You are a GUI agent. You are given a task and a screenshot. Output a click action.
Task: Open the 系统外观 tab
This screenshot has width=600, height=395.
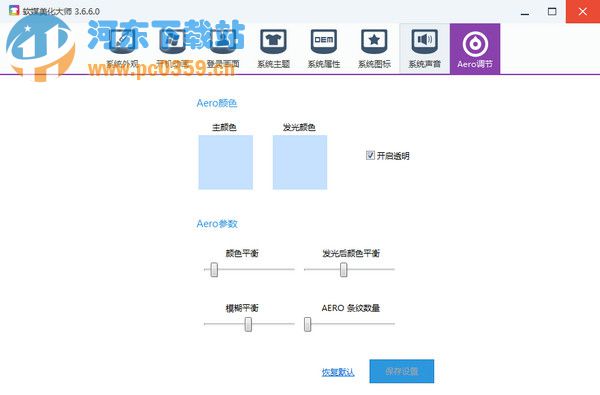click(x=122, y=49)
